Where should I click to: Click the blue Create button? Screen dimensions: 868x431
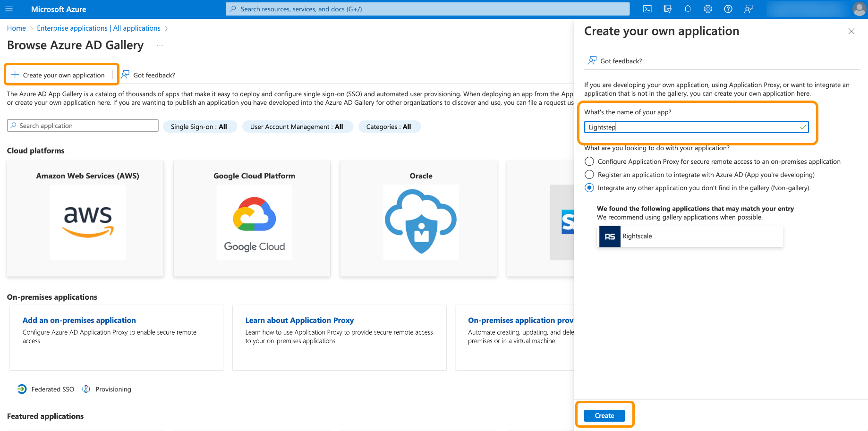click(604, 415)
